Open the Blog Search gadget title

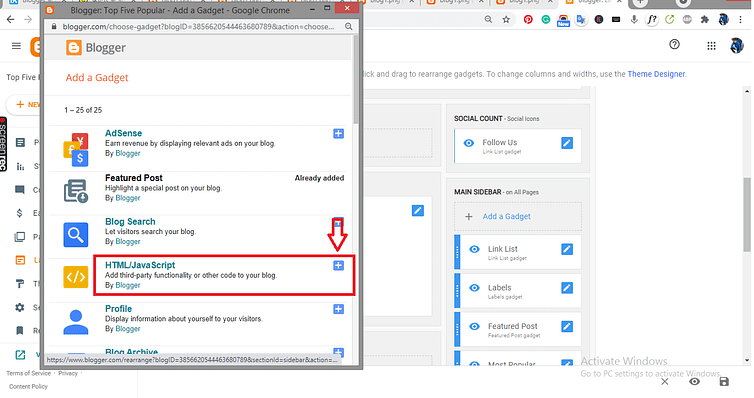[130, 222]
